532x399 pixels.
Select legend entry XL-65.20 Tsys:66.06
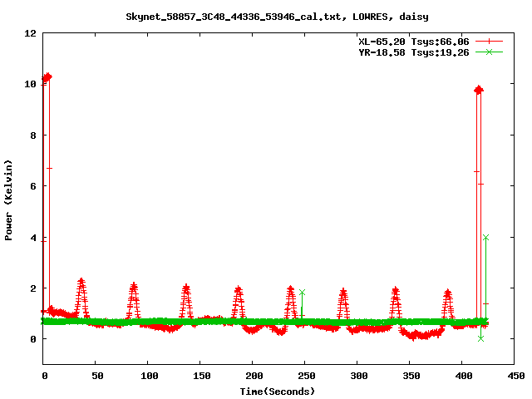(x=414, y=42)
